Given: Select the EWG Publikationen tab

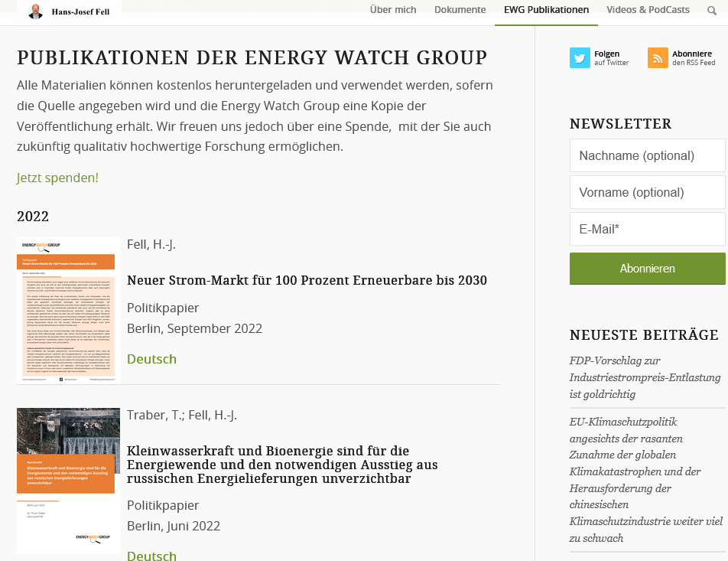Looking at the screenshot, I should coord(546,10).
